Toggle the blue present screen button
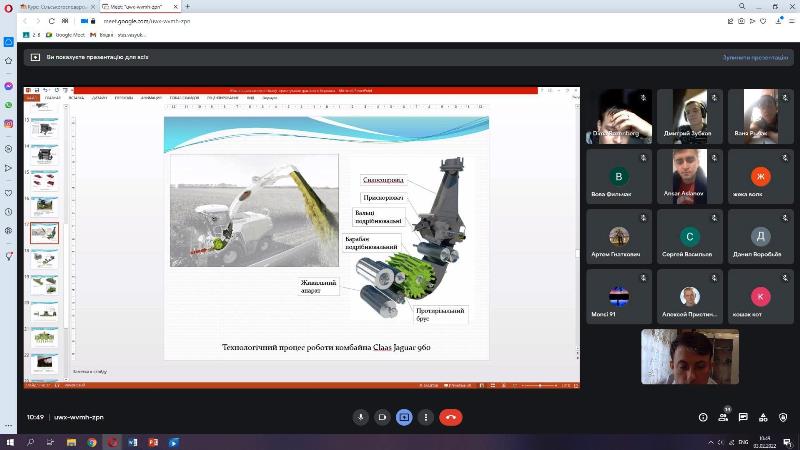The image size is (800, 450). point(404,417)
